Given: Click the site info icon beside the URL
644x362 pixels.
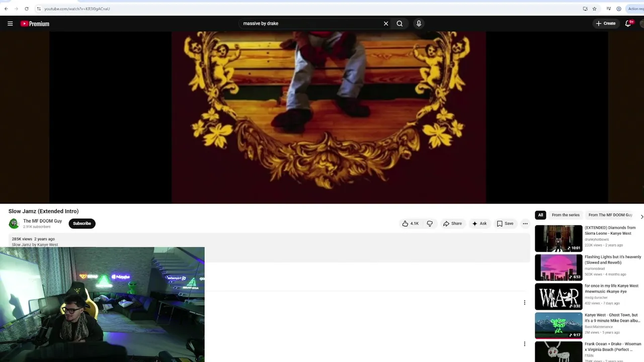Looking at the screenshot, I should pyautogui.click(x=39, y=9).
